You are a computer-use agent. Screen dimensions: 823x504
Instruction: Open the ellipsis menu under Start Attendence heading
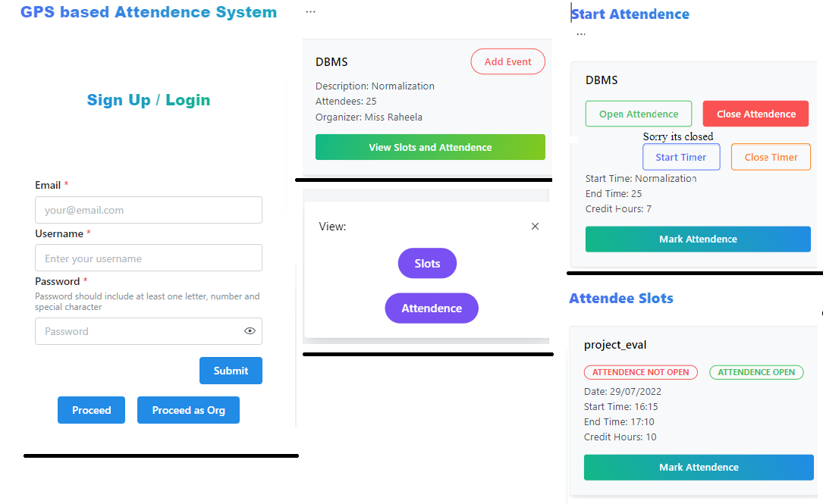[581, 33]
